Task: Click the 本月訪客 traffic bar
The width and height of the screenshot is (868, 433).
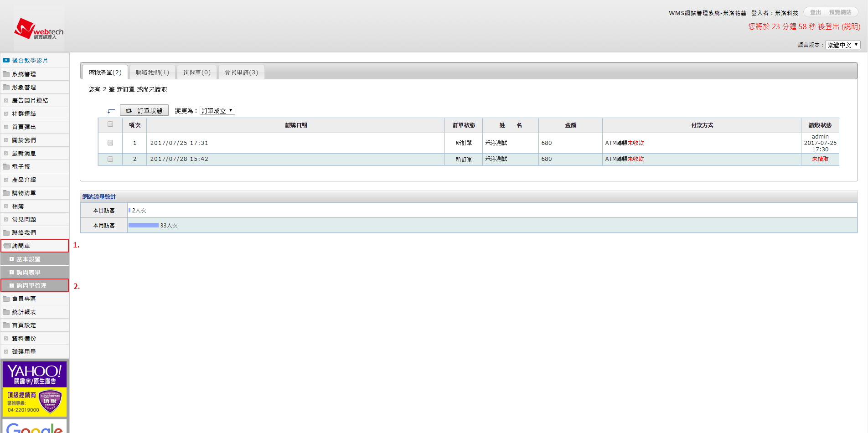Action: tap(144, 225)
